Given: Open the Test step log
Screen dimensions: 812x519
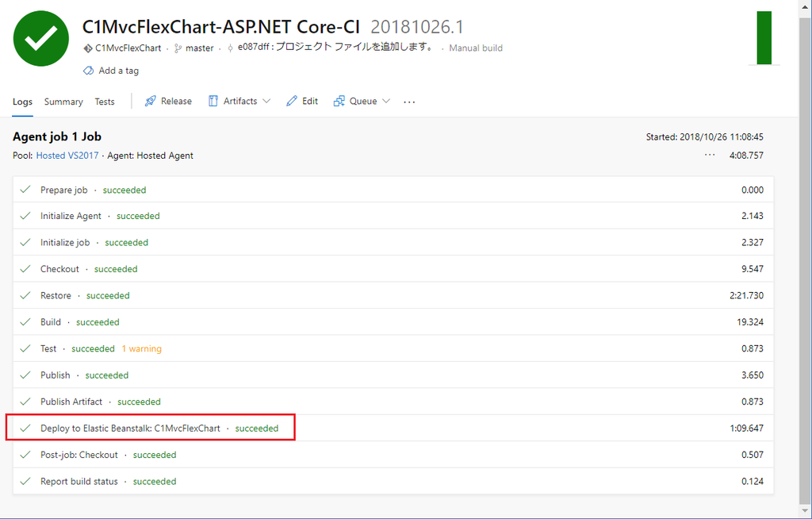Looking at the screenshot, I should click(x=393, y=349).
